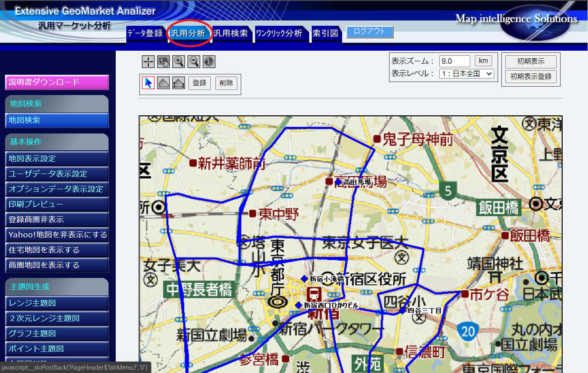Screen dimensions: 588x373
Task: Activate the zoom in magnifier tool
Action: coord(179,62)
